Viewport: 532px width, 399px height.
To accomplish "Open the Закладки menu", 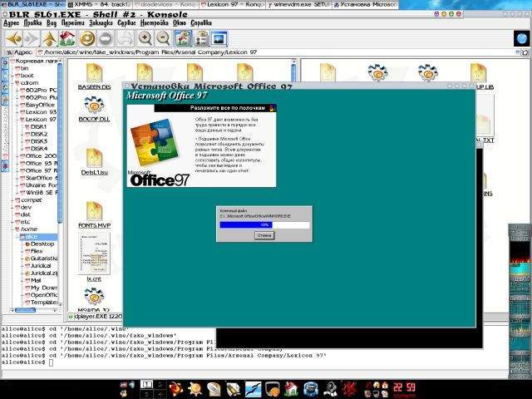I will coord(101,22).
